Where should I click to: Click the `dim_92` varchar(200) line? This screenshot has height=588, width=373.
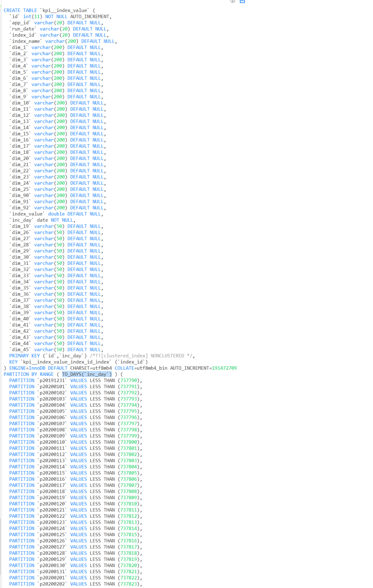58,208
